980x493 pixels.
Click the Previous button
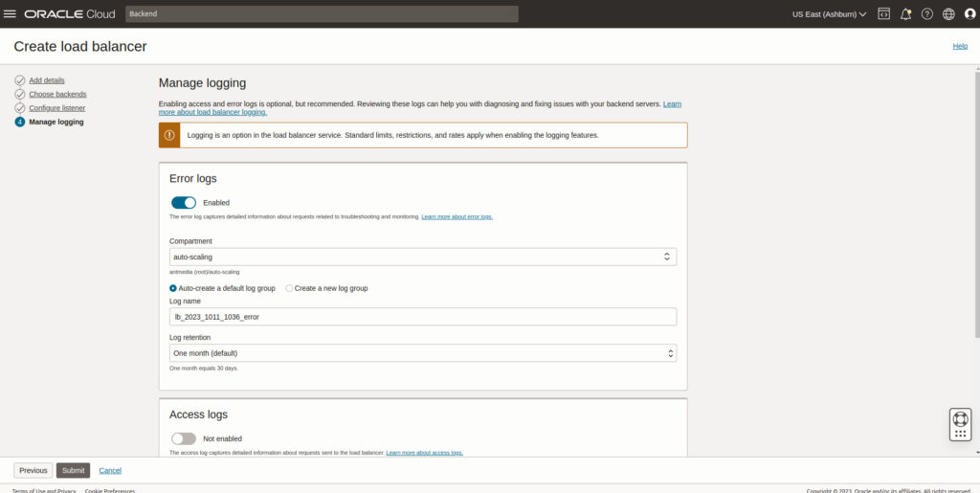pyautogui.click(x=33, y=471)
